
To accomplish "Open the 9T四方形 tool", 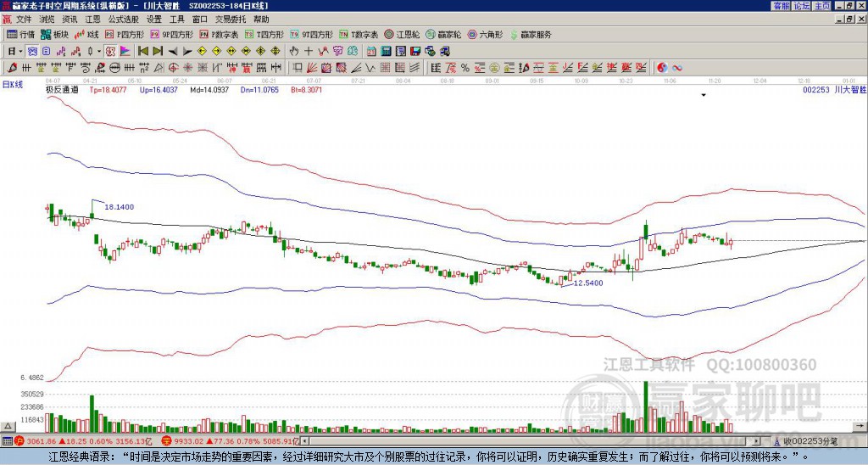I will tap(311, 35).
